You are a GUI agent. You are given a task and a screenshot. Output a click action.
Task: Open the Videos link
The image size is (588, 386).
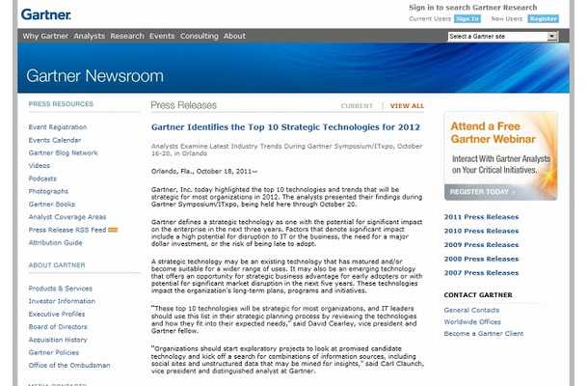coord(40,166)
